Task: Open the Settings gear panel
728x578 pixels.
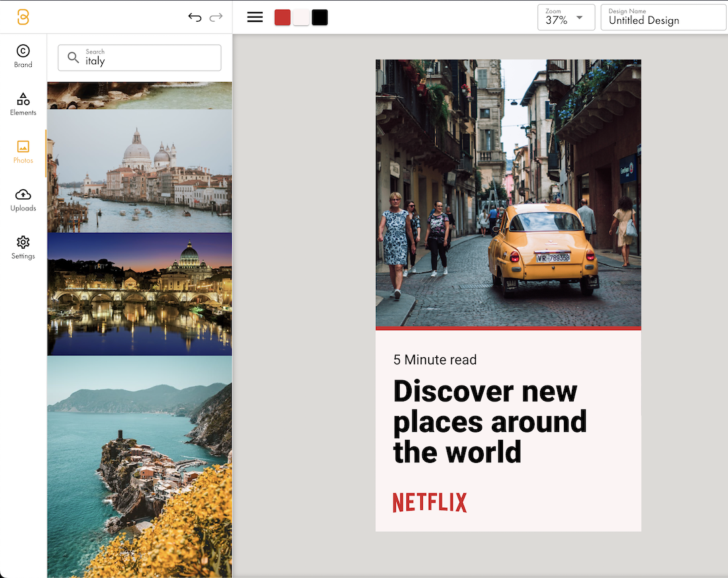Action: click(x=23, y=247)
